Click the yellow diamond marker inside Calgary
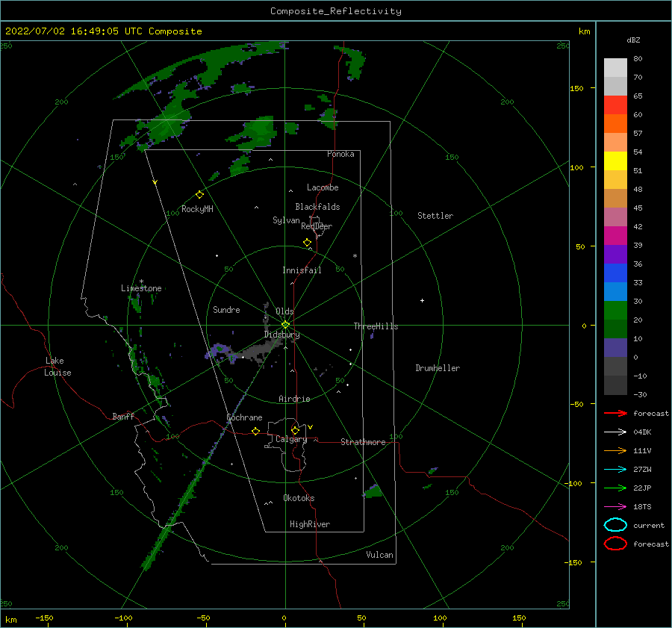Image resolution: width=672 pixels, height=628 pixels. tap(295, 430)
